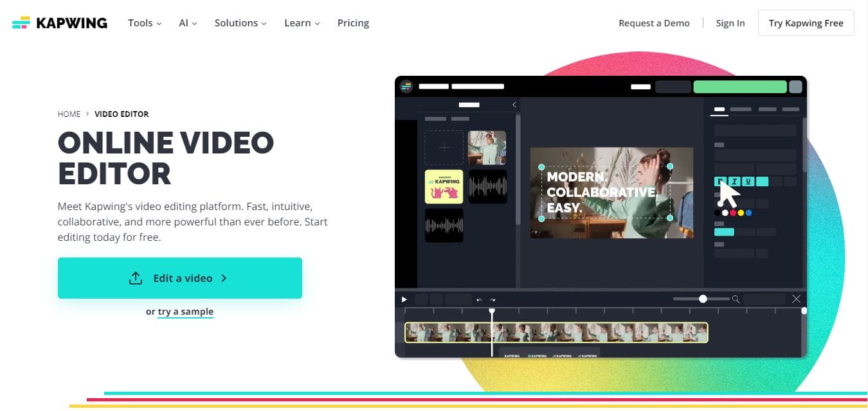Click the Kapwing logo in the header
The width and height of the screenshot is (868, 411).
(x=60, y=23)
